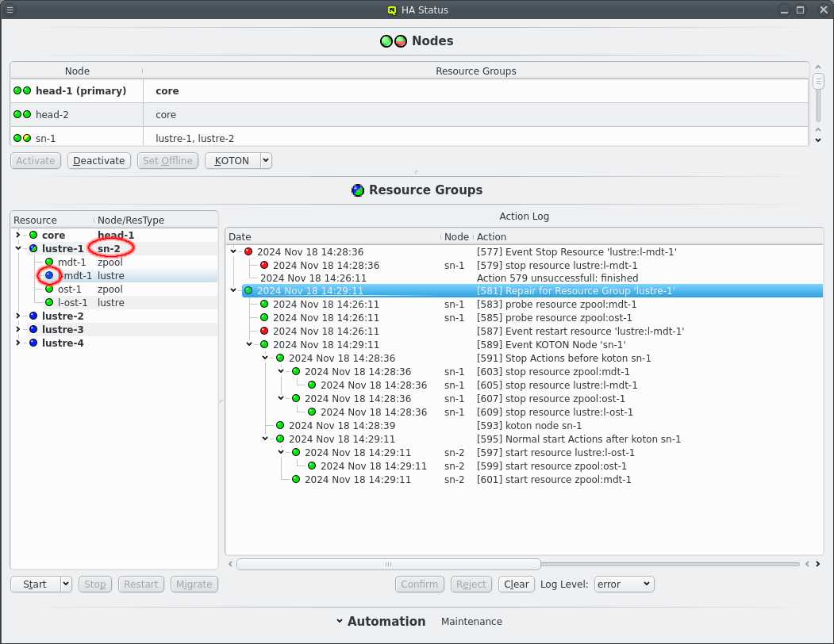Click the Confirm button
The width and height of the screenshot is (834, 644).
tap(420, 584)
